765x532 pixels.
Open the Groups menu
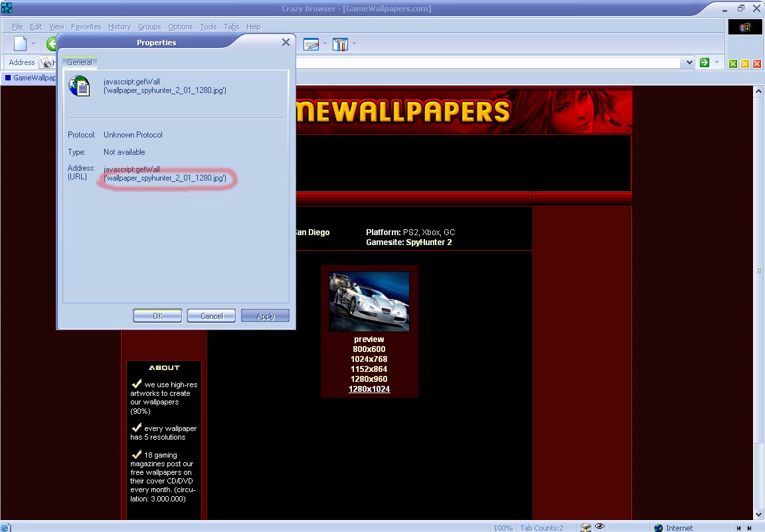[149, 27]
